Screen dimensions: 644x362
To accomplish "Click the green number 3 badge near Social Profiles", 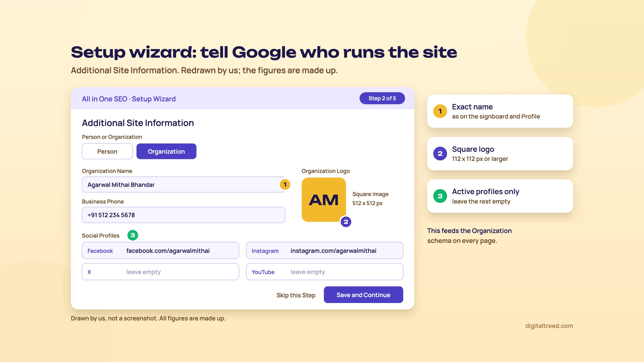I will coord(133,235).
